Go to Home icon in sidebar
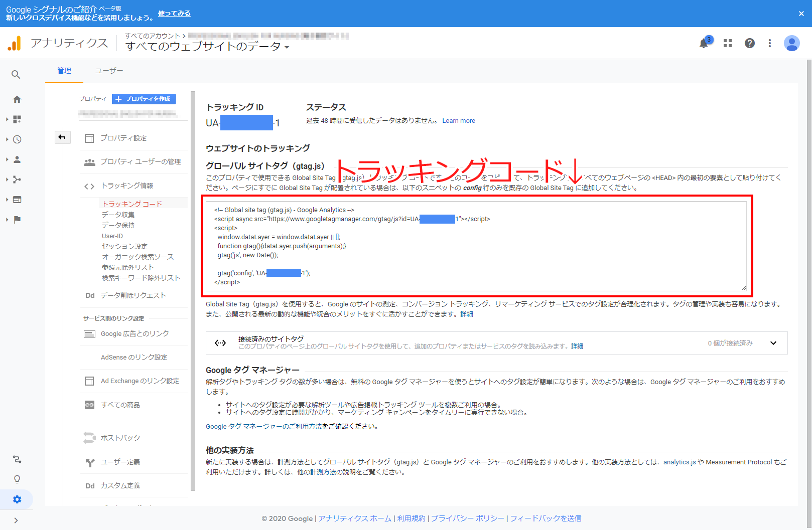The width and height of the screenshot is (812, 530). pos(17,99)
